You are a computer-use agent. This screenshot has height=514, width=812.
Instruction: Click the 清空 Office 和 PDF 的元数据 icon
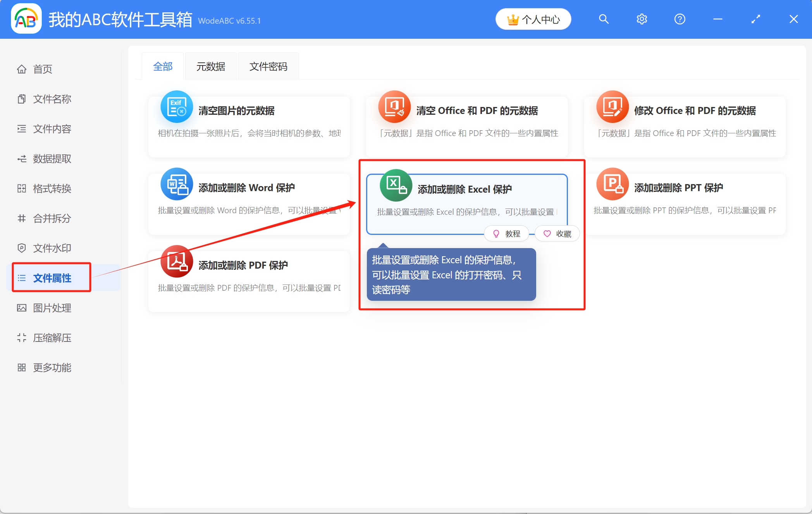pos(394,107)
